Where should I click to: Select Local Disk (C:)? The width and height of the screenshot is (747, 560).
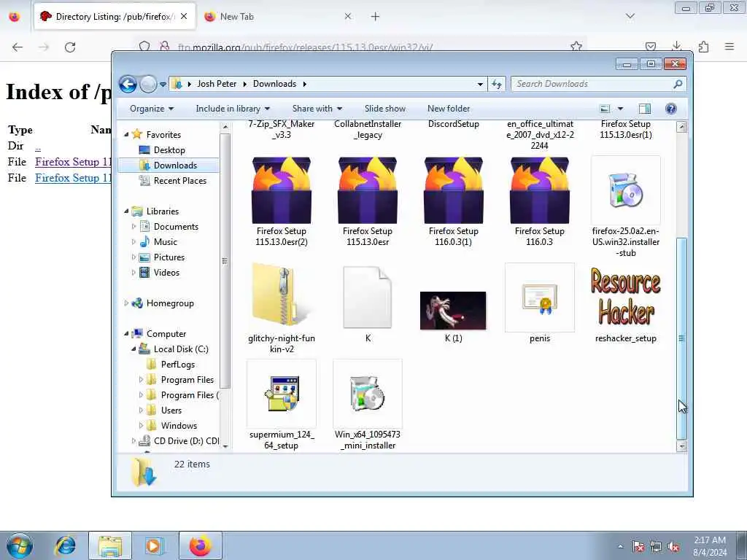(x=181, y=349)
